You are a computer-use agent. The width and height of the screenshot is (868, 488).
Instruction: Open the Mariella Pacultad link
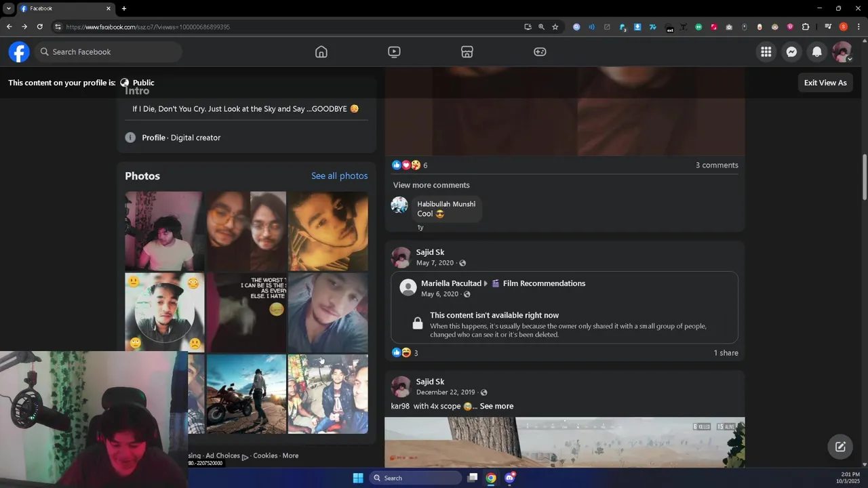pyautogui.click(x=451, y=283)
